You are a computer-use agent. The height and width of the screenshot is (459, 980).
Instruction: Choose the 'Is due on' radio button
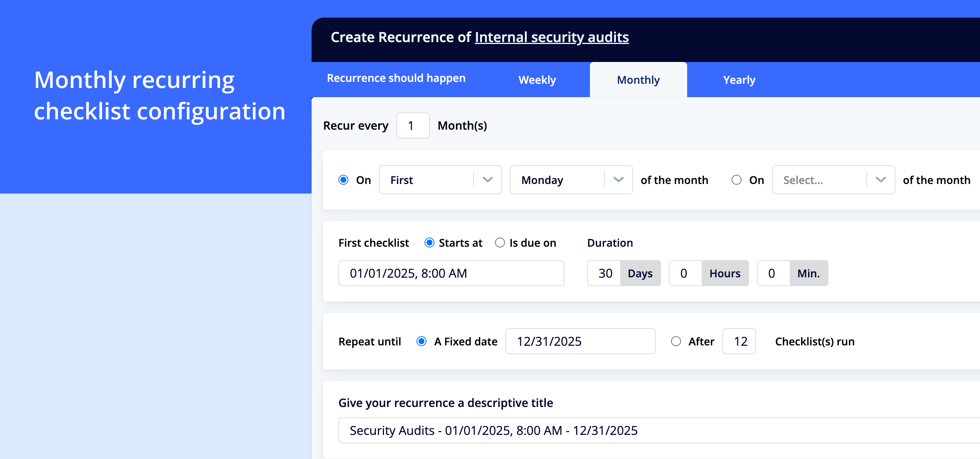tap(500, 243)
